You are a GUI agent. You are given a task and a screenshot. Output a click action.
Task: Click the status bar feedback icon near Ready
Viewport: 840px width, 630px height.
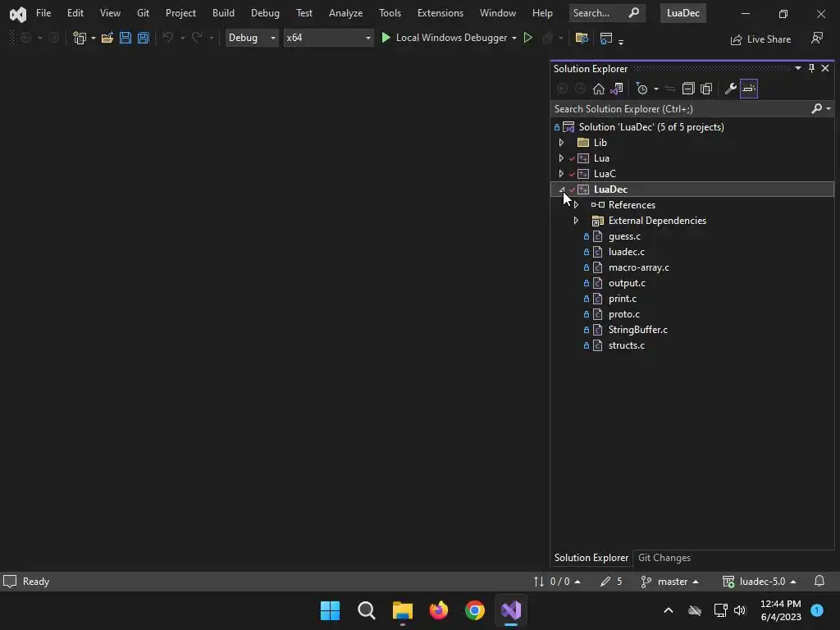[x=10, y=582]
